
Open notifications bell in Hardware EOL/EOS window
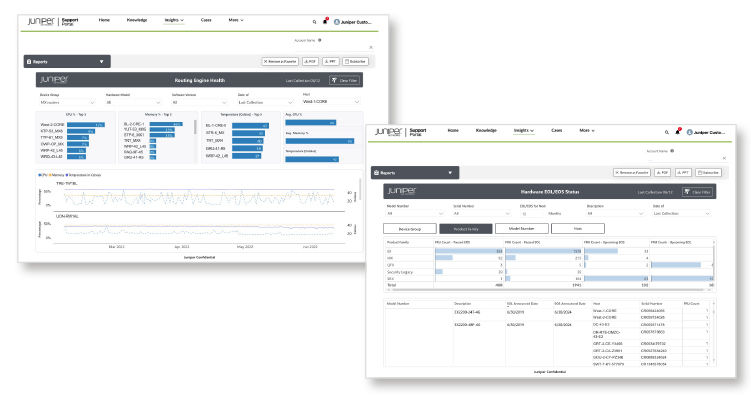(677, 132)
